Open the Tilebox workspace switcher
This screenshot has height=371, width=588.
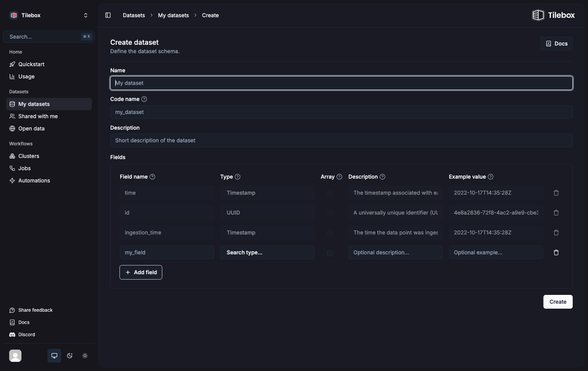[49, 15]
